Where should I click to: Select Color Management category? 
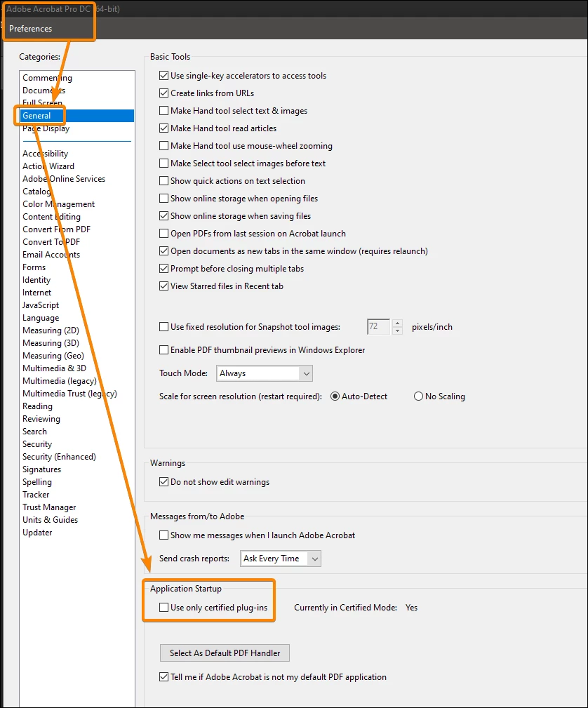(x=76, y=204)
